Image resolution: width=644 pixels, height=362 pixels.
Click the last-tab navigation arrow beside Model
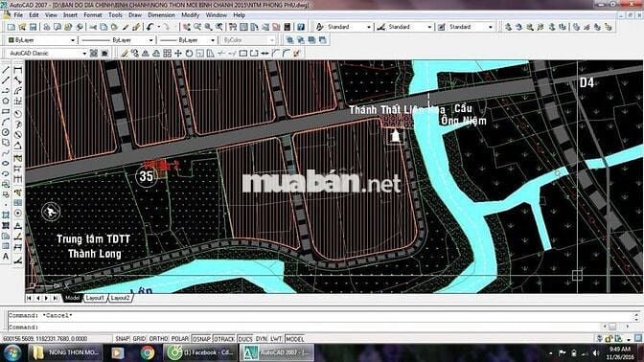point(55,298)
